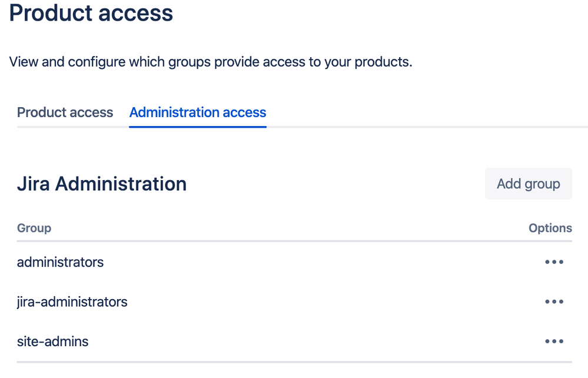Click the blue underline beneath Administration access

[198, 126]
